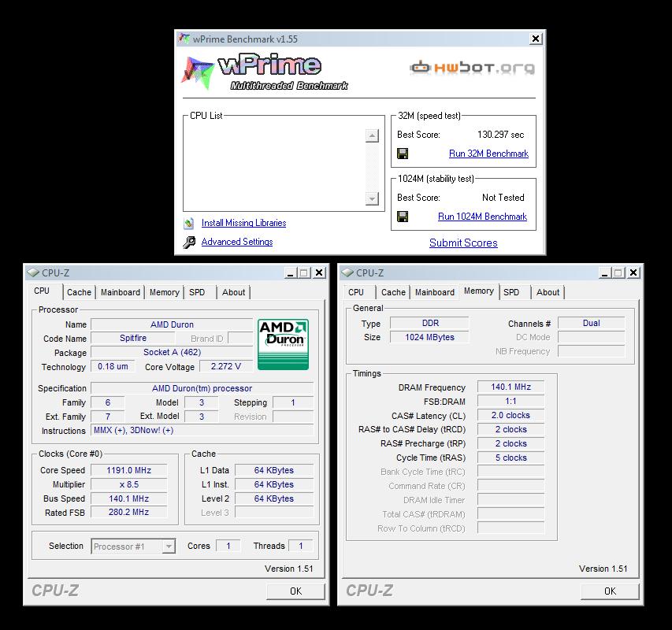Click CPU List scrollbar up arrow
Viewport: 672px width, 630px height.
(372, 135)
